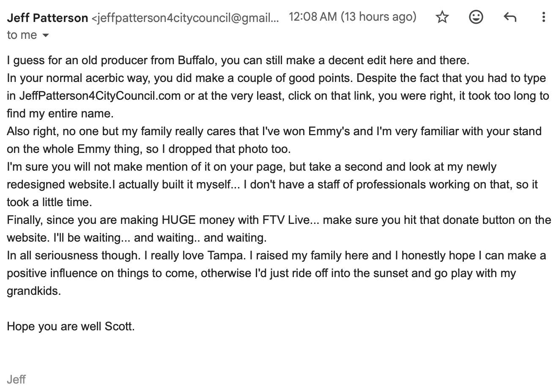The width and height of the screenshot is (559, 392).
Task: Expand recipient details arrow beside 'to me'
Action: click(x=46, y=35)
